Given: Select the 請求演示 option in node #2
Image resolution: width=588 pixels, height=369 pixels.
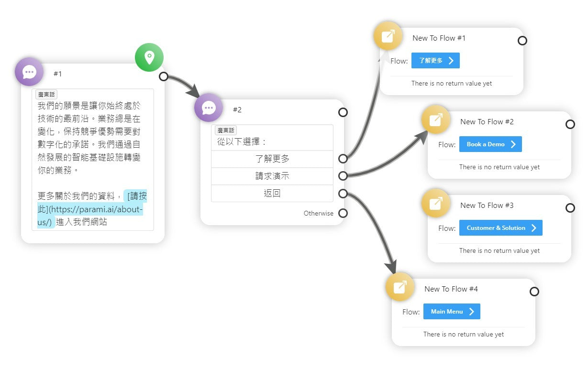Looking at the screenshot, I should click(272, 176).
